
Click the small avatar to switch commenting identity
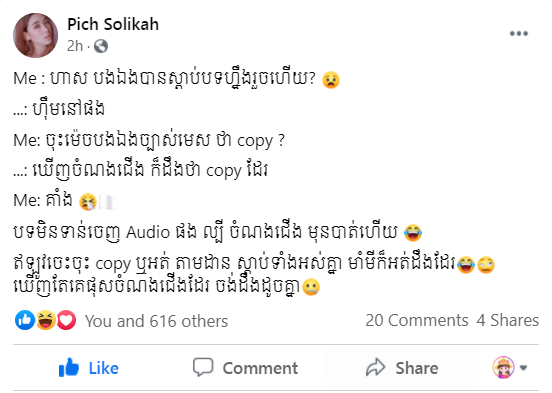503,367
